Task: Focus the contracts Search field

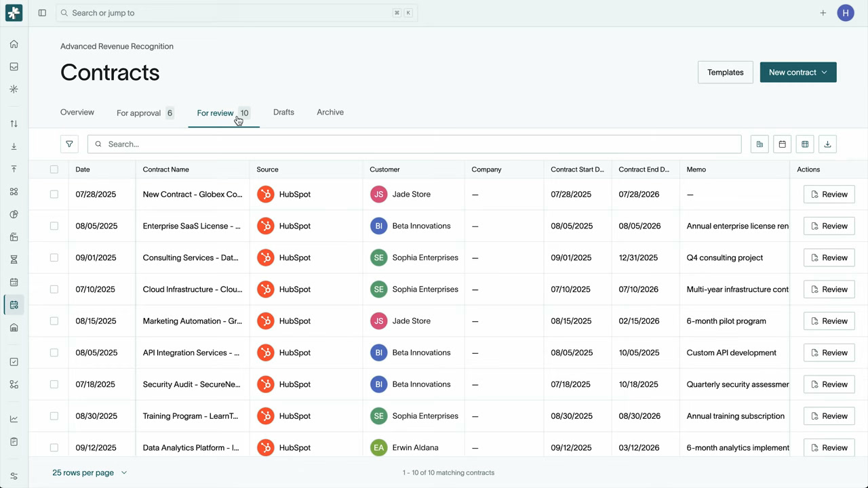Action: pos(414,144)
